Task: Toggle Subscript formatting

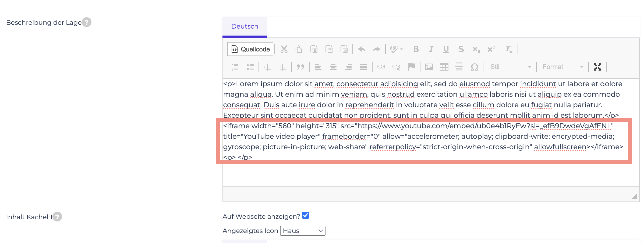Action: pyautogui.click(x=476, y=49)
